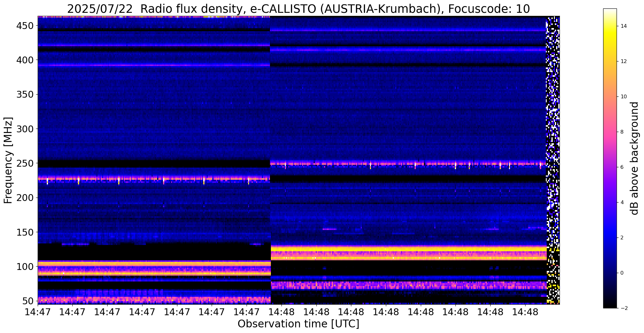Click the white-black noise strip at spectrogram's end
Image resolution: width=644 pixels, height=333 pixels.
553,160
